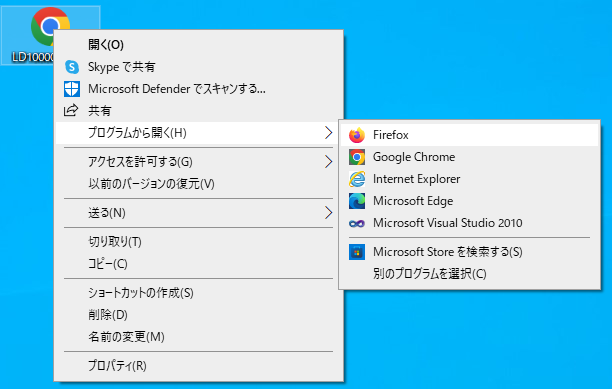
Task: Click the Internet Explorer icon
Action: [x=357, y=179]
